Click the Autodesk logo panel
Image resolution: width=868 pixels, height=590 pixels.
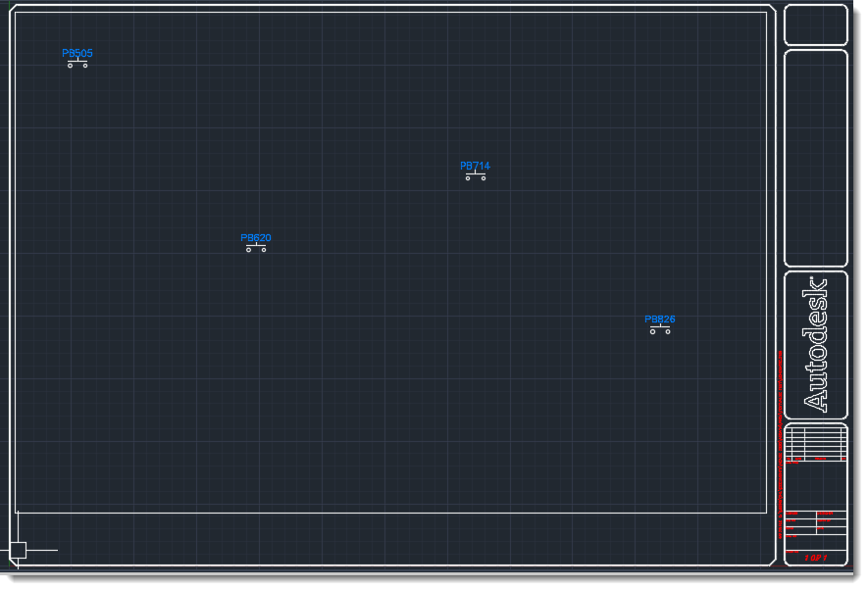pyautogui.click(x=814, y=343)
